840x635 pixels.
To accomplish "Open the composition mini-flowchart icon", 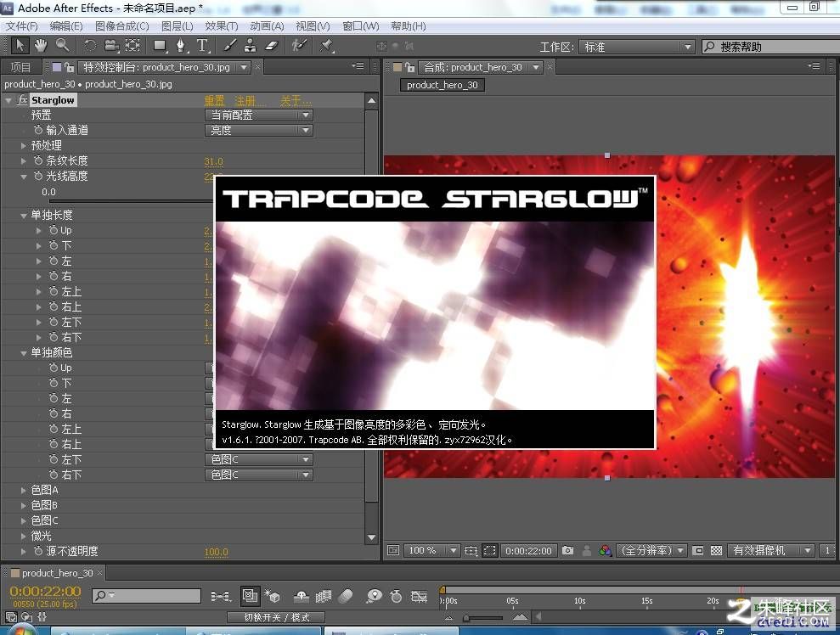I will pyautogui.click(x=220, y=595).
